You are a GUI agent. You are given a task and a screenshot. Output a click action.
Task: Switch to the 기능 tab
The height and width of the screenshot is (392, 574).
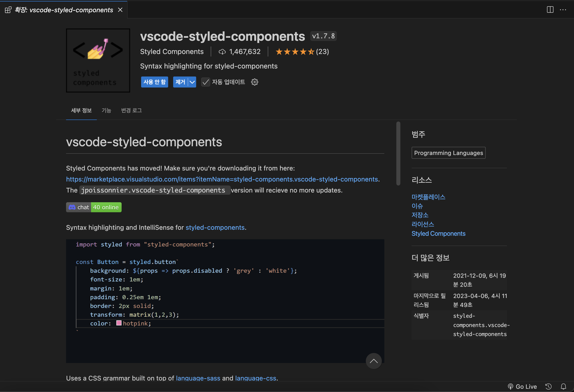(x=106, y=110)
